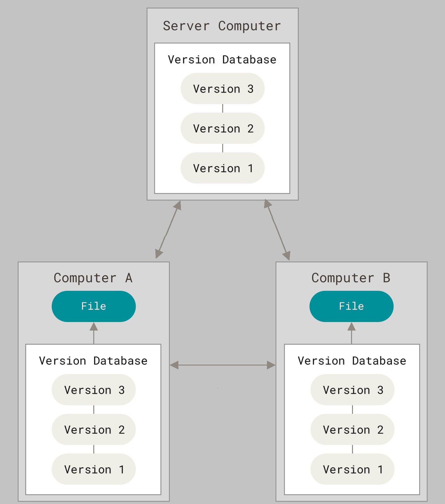
Task: Click Version Database label in Computer B
Action: coord(352,361)
